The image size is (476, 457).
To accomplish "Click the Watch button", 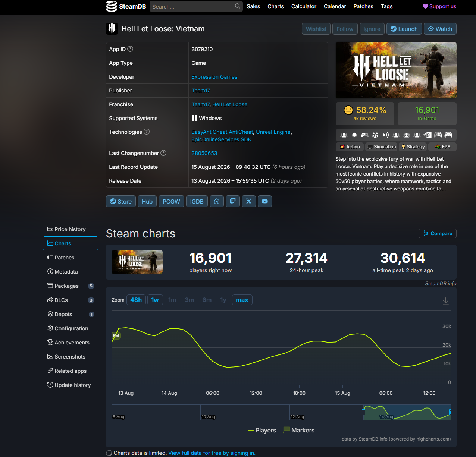I will [440, 29].
